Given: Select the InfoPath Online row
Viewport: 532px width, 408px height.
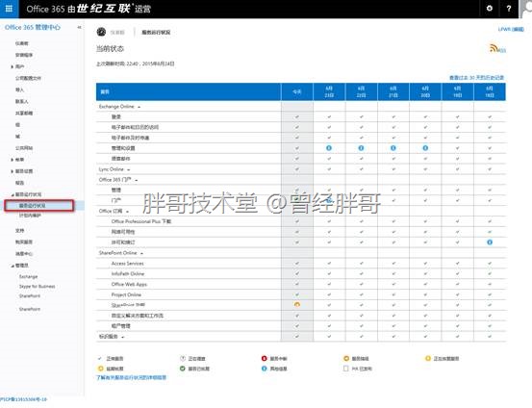Looking at the screenshot, I should [x=301, y=273].
